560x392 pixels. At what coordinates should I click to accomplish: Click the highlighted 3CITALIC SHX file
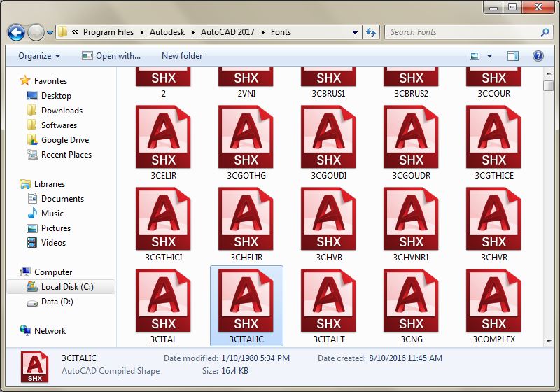pyautogui.click(x=246, y=306)
